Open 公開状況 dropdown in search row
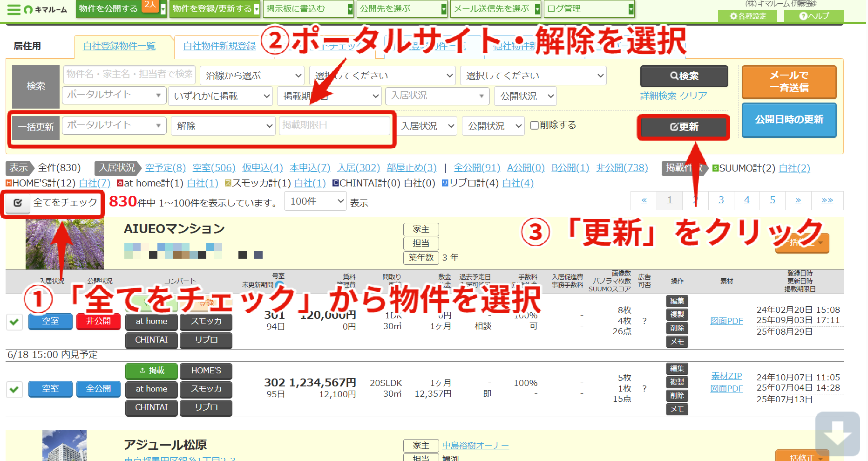Screen dimensions: 868x461 pyautogui.click(x=526, y=96)
